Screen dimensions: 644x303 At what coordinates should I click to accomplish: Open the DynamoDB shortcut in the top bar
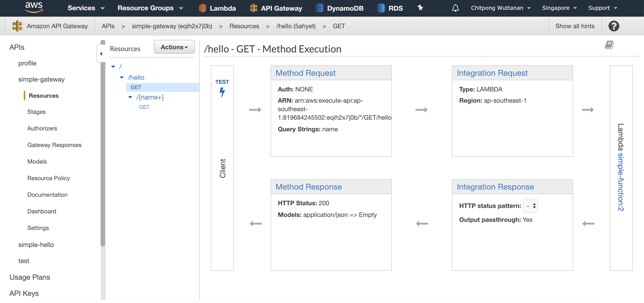click(x=339, y=8)
